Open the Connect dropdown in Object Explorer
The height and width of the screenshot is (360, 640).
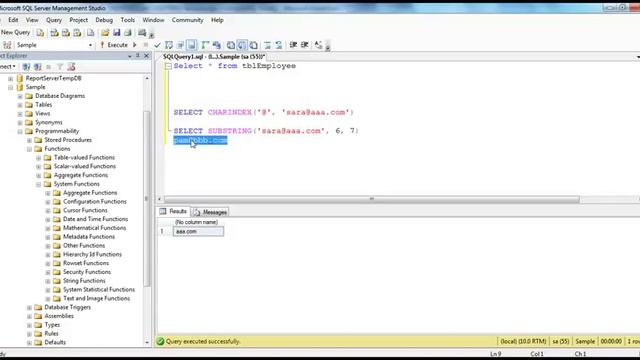click(x=7, y=67)
